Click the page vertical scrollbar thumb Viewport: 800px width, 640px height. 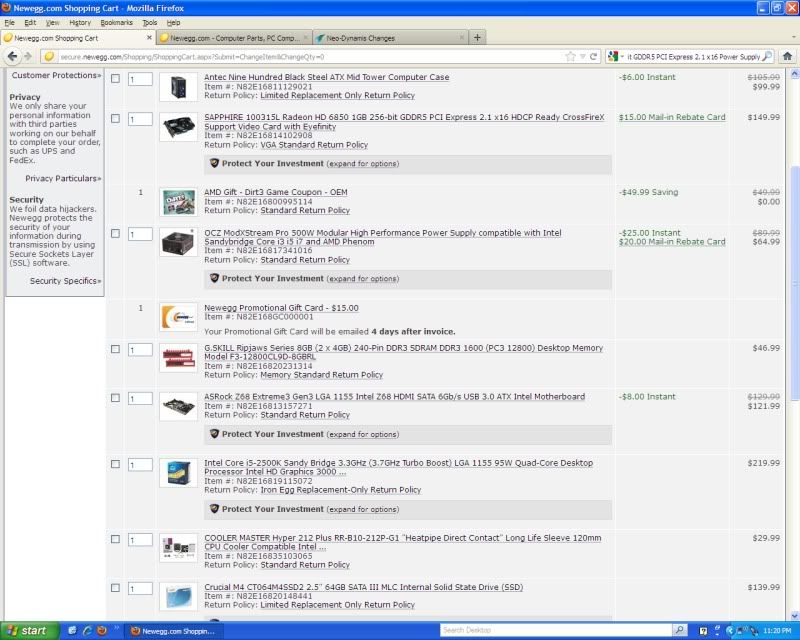pos(794,283)
